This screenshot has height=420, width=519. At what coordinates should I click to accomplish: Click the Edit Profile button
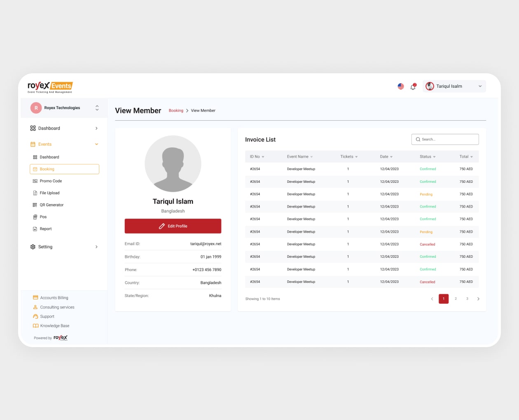pos(173,226)
